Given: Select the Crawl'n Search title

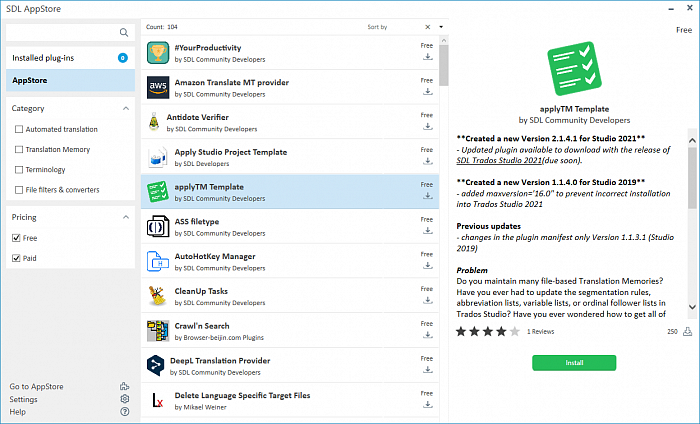Looking at the screenshot, I should point(202,326).
